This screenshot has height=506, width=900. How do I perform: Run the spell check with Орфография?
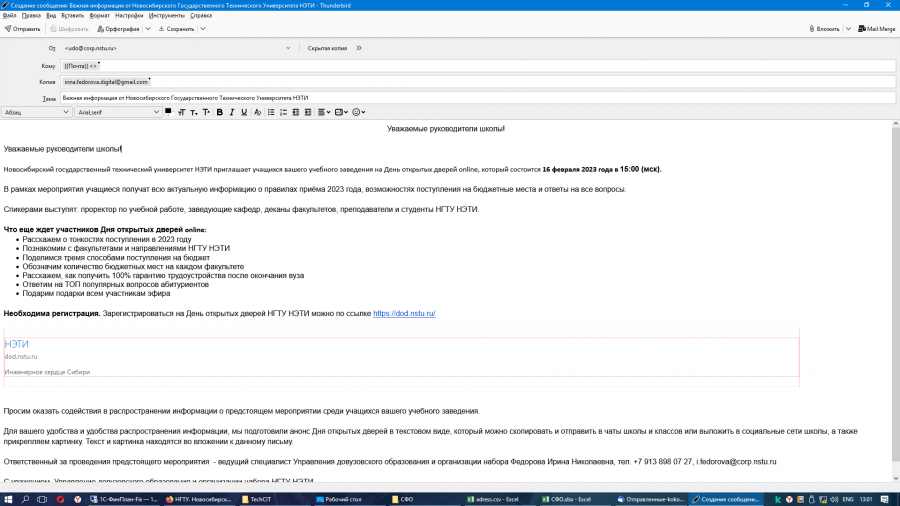(118, 29)
